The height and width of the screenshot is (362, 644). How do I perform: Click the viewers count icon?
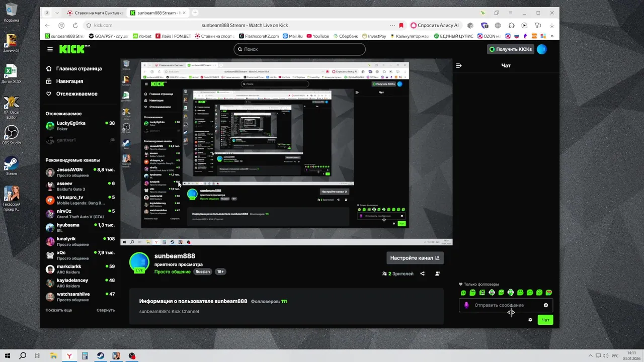385,274
